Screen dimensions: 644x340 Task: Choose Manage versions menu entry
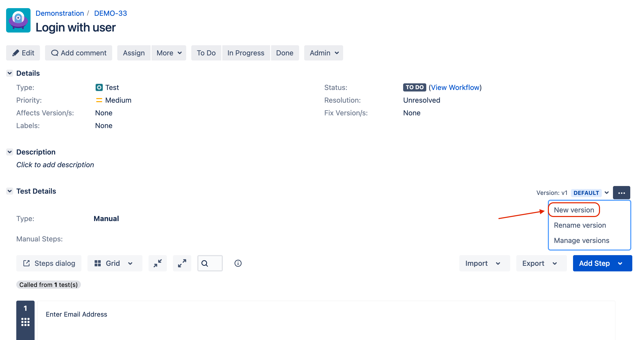tap(581, 240)
